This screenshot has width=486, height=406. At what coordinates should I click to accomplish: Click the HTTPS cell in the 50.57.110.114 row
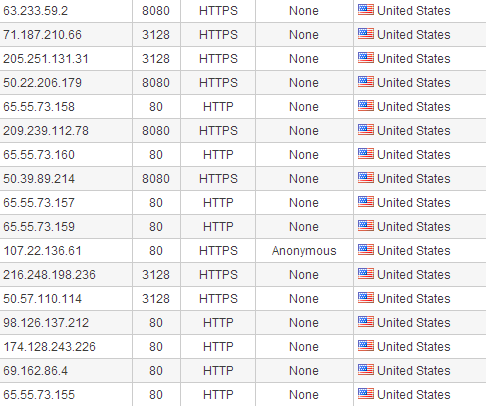(218, 299)
